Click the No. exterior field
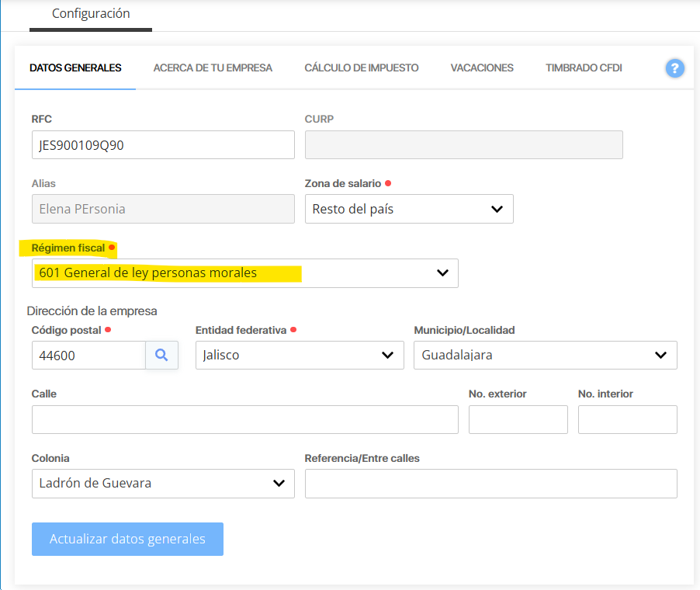 (x=518, y=419)
